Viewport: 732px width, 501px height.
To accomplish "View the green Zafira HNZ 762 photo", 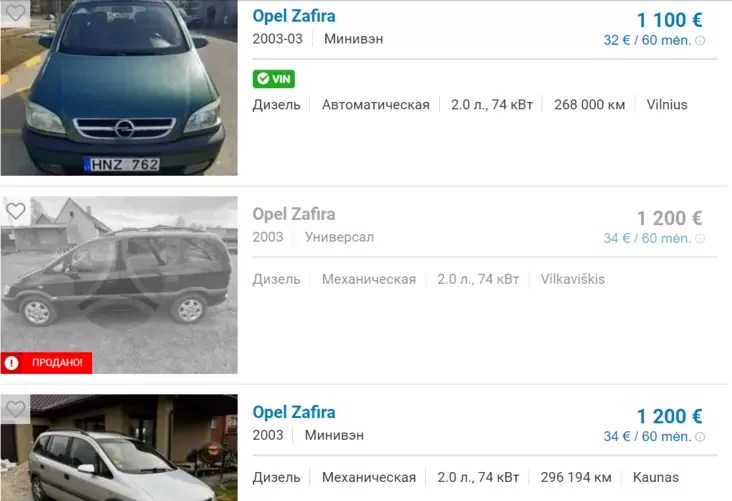I will [x=119, y=88].
